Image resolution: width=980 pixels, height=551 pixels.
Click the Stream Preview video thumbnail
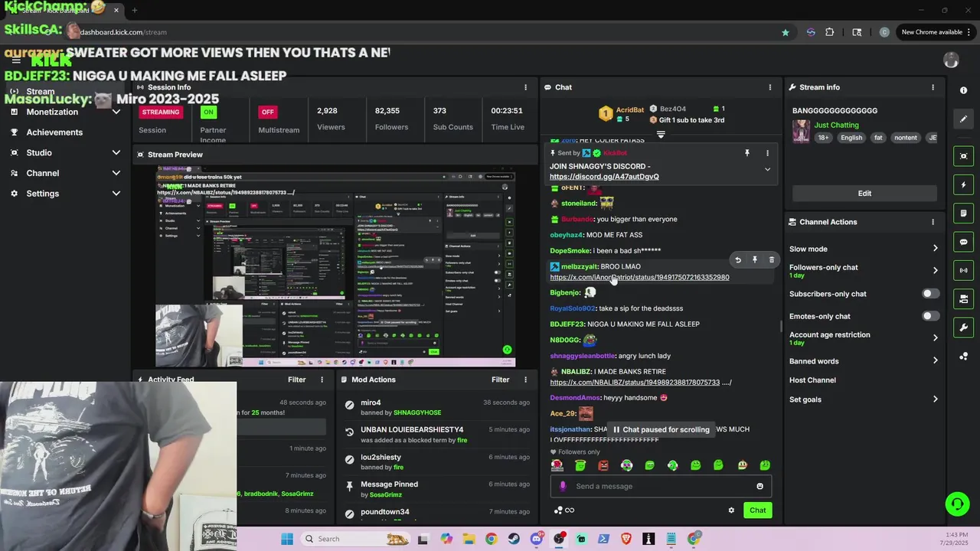click(335, 266)
